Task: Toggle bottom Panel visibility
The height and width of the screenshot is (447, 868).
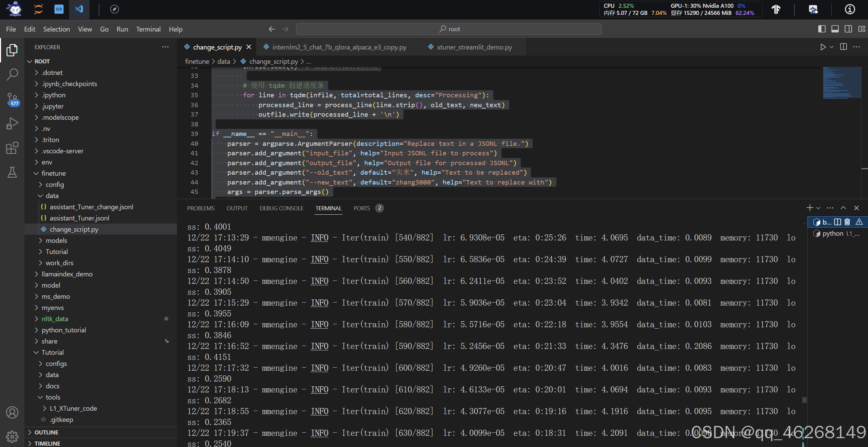Action: (835, 29)
